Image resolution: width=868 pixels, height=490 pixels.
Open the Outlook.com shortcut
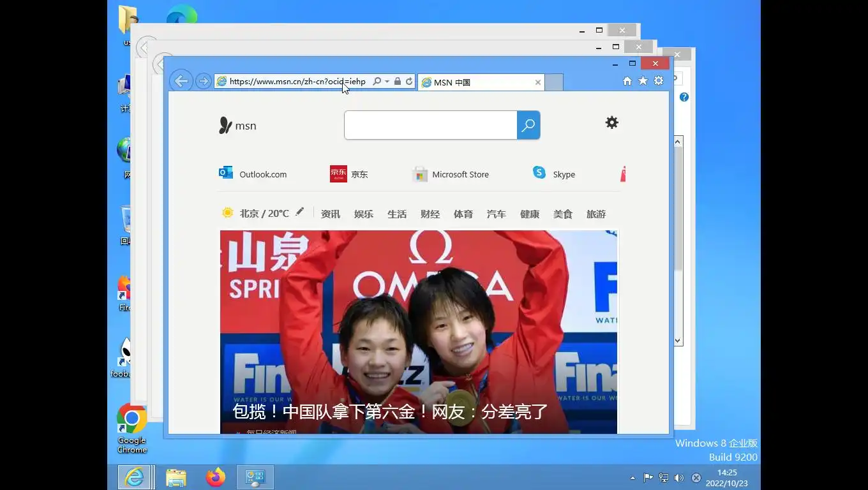point(253,174)
